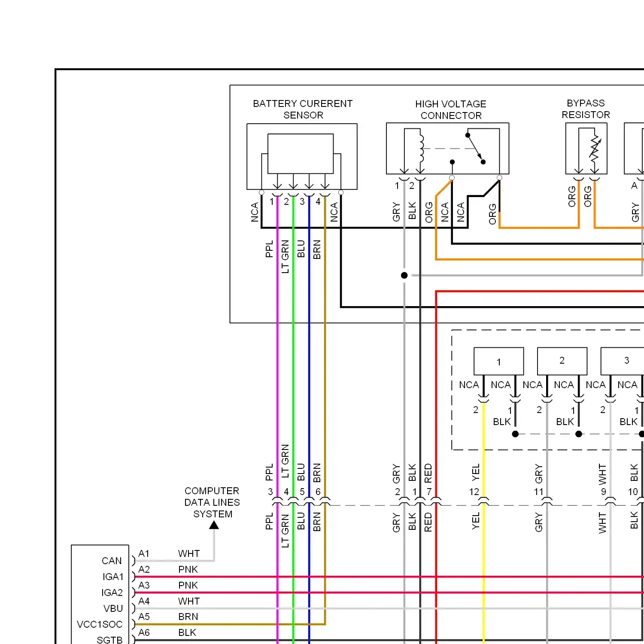Click the BATTERY CURERENT SENSOR title
This screenshot has height=644, width=644.
[x=303, y=109]
